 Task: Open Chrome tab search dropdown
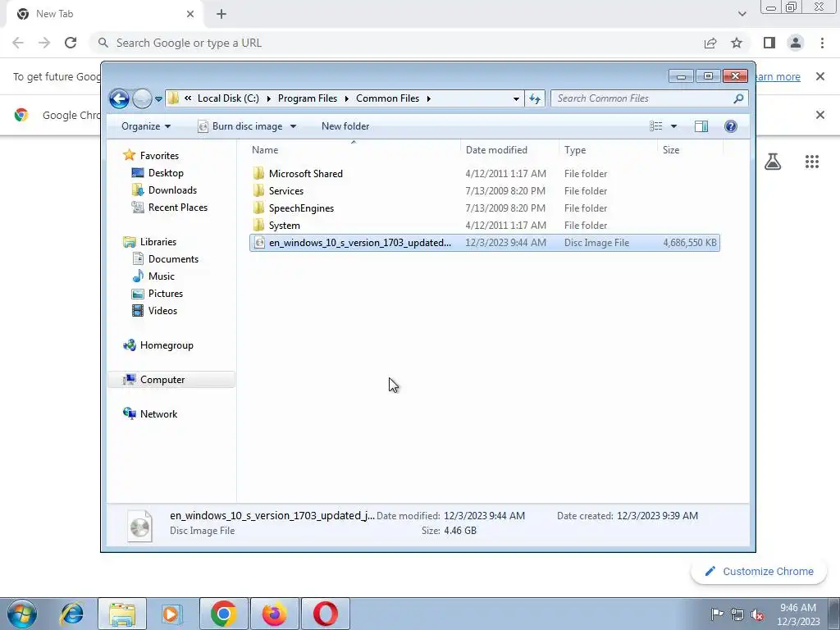pos(742,14)
